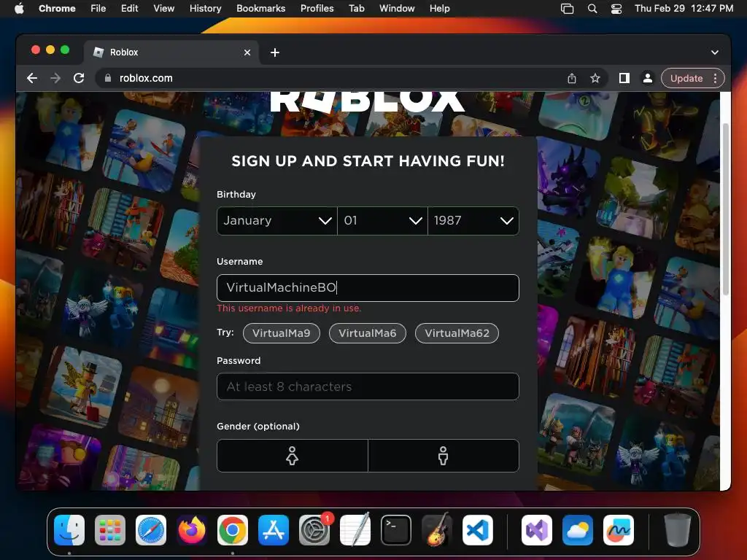Bookmark this page with star icon
Screen dimensions: 747x560
coord(595,78)
